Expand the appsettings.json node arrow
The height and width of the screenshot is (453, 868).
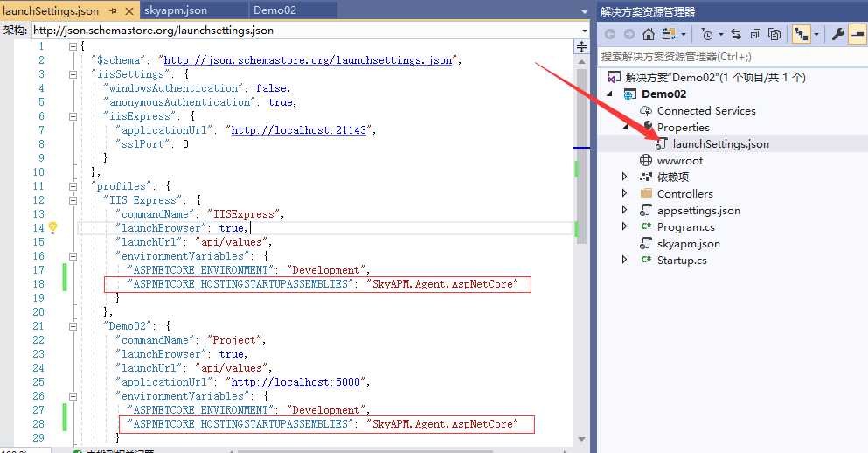click(625, 210)
